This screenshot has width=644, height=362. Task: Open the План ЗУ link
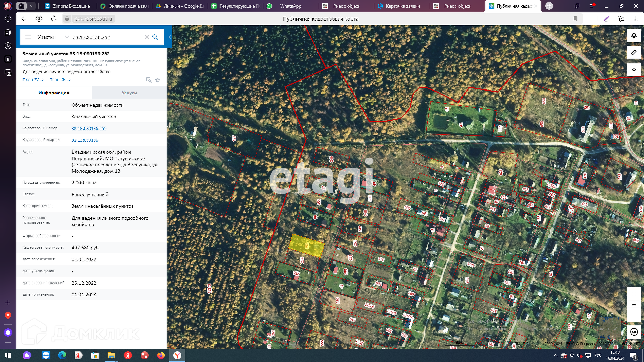[x=33, y=80]
